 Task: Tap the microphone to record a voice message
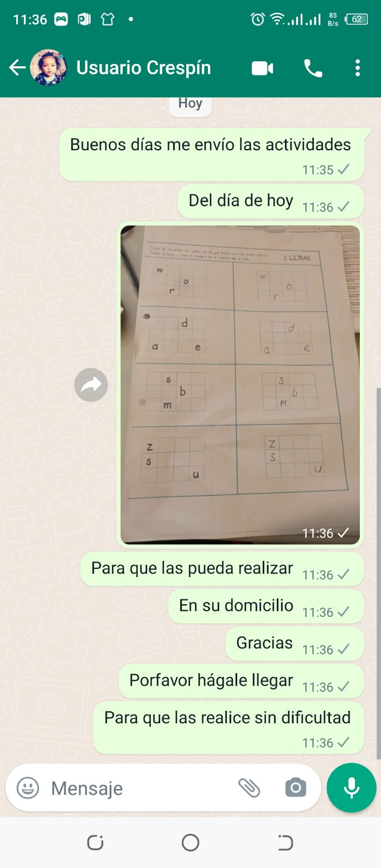pyautogui.click(x=351, y=788)
